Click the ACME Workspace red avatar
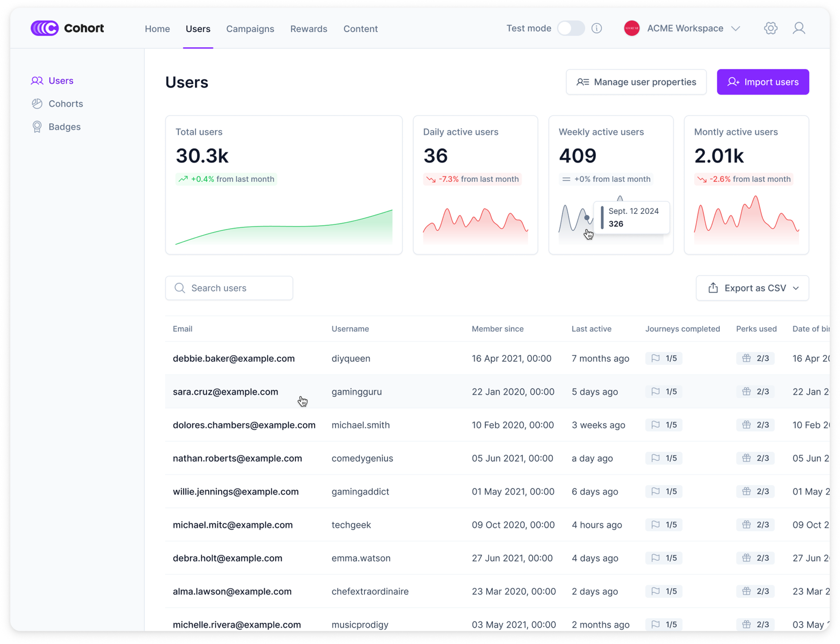The image size is (840, 644). (x=631, y=28)
